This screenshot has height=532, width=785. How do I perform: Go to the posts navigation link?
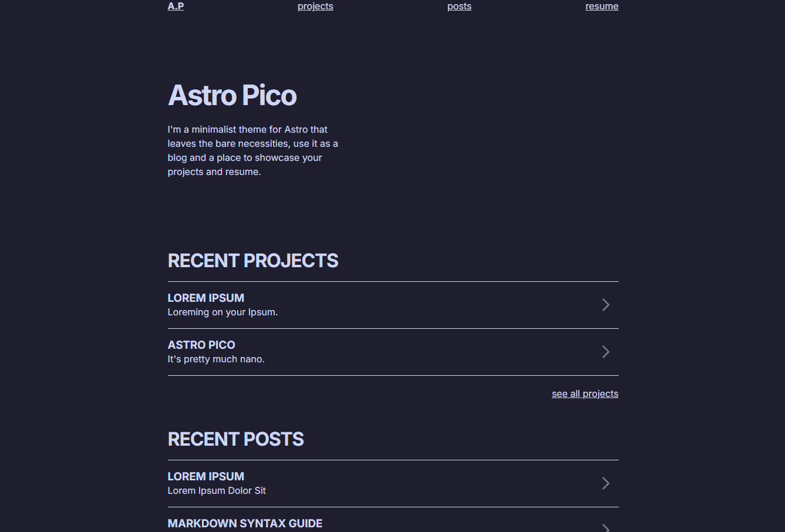(x=459, y=6)
